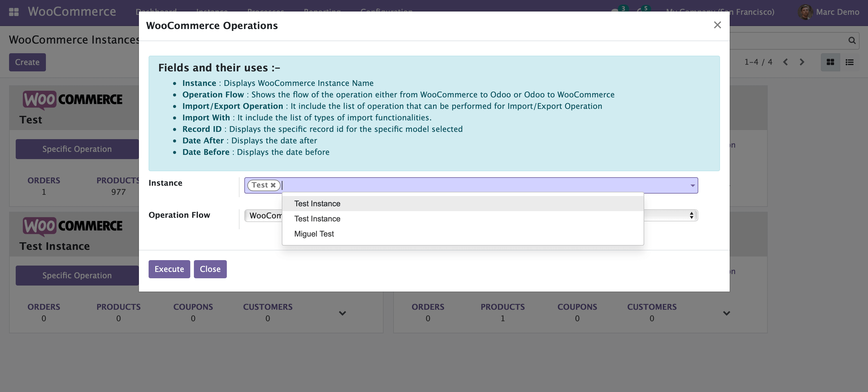
Task: Switch to kanban view icon
Action: pyautogui.click(x=830, y=62)
